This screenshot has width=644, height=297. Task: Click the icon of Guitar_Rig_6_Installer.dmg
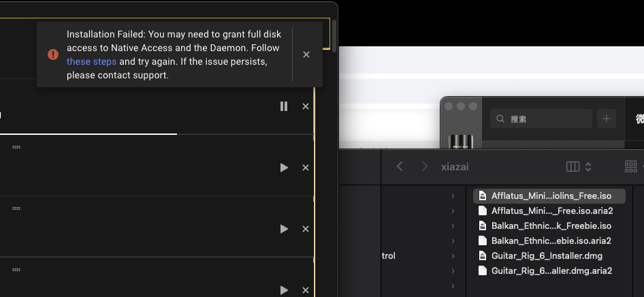[483, 256]
